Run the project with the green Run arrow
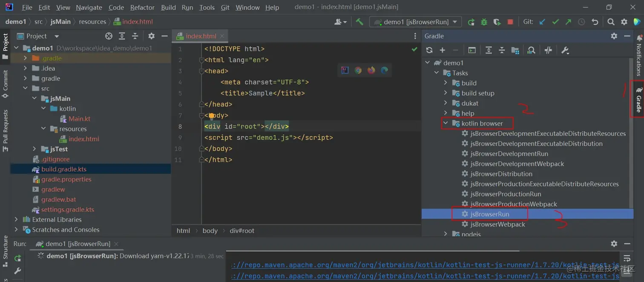Screen dimensions: 644x282 coord(471,21)
